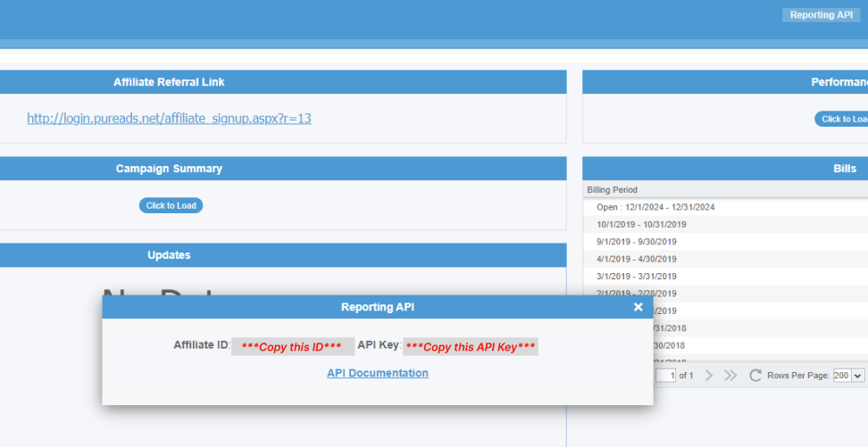868x447 pixels.
Task: Open the API Documentation link
Action: click(377, 373)
